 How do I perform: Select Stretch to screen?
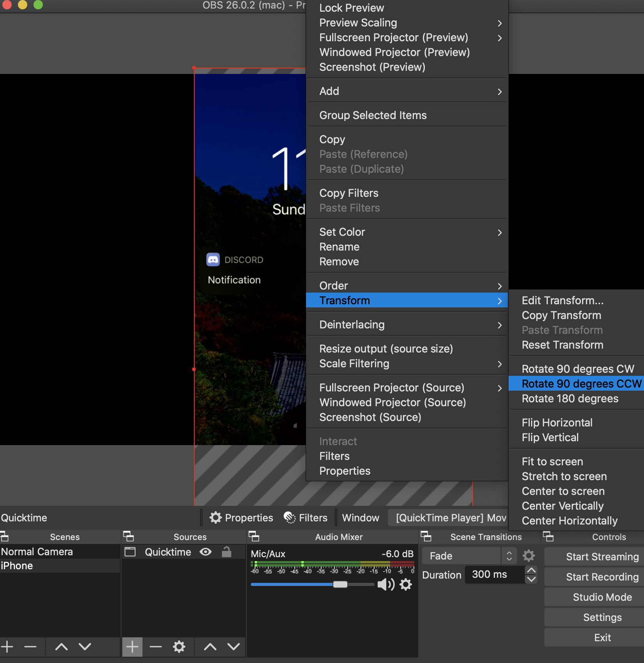[x=577, y=476]
